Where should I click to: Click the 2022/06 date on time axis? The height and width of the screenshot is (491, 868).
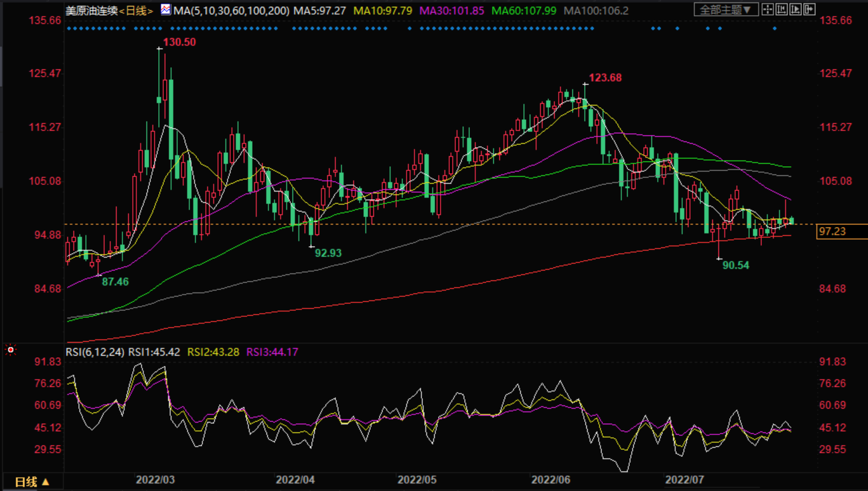550,480
